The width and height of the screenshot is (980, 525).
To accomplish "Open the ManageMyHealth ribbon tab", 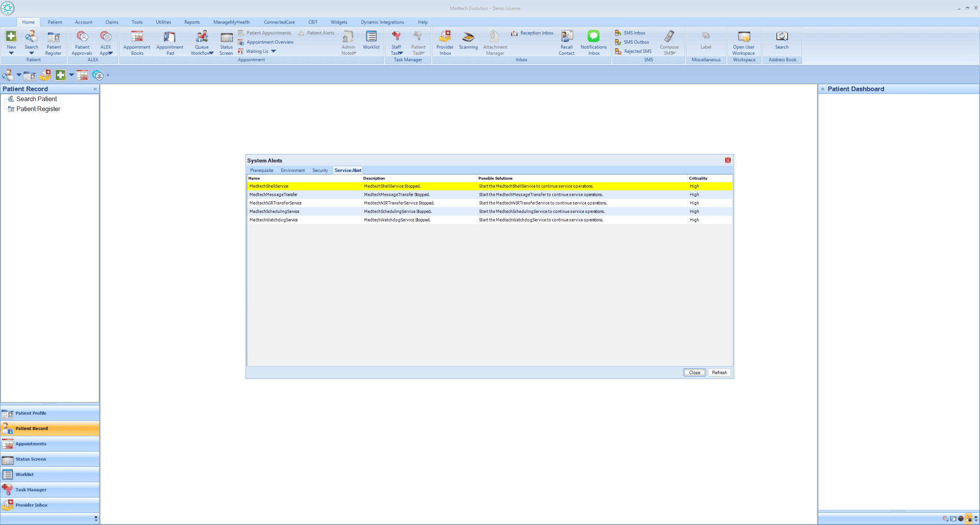I will [231, 22].
